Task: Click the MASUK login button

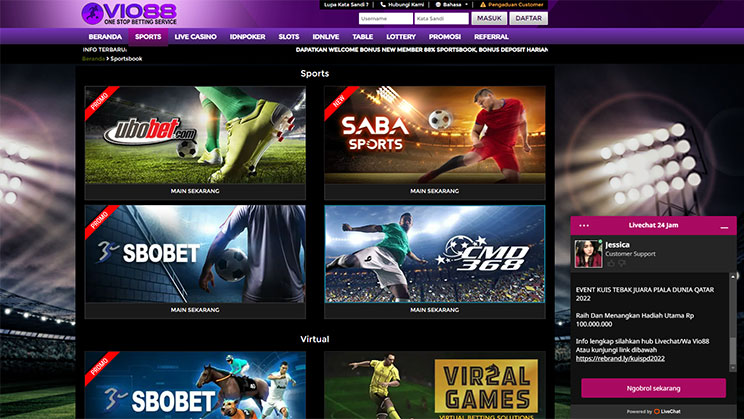Action: 489,19
